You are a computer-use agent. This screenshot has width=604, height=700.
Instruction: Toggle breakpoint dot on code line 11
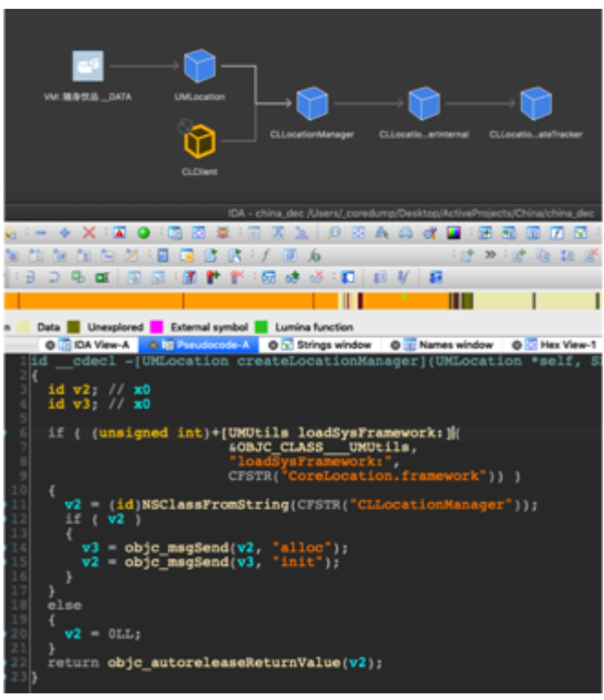tap(6, 505)
